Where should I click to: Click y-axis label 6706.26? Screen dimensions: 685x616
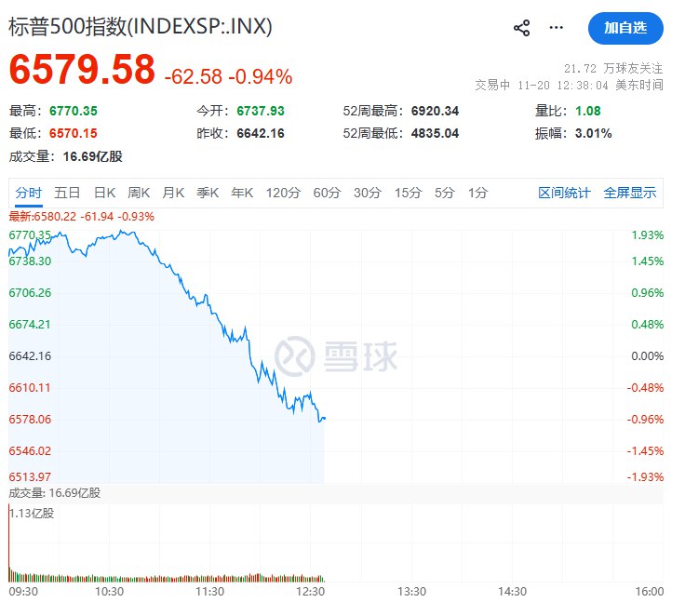[30, 293]
